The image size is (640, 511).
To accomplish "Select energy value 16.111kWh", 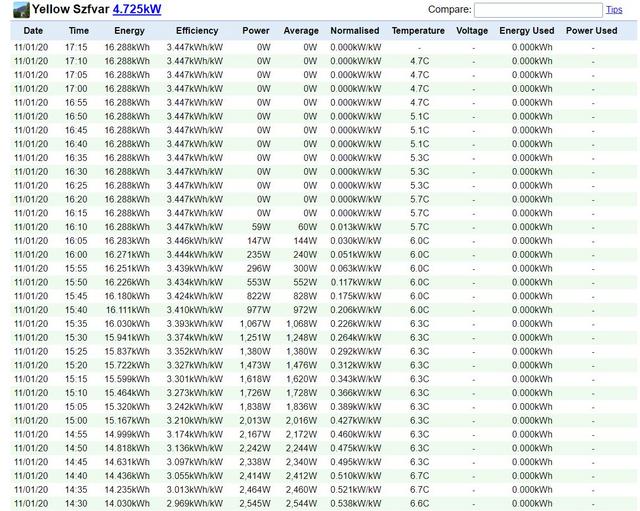I will tap(128, 310).
